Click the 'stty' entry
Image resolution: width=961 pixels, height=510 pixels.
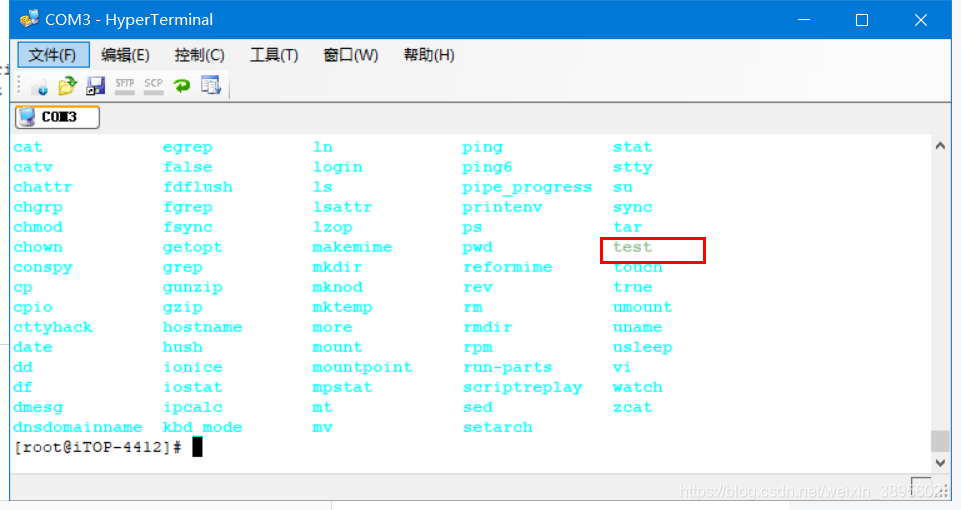632,167
